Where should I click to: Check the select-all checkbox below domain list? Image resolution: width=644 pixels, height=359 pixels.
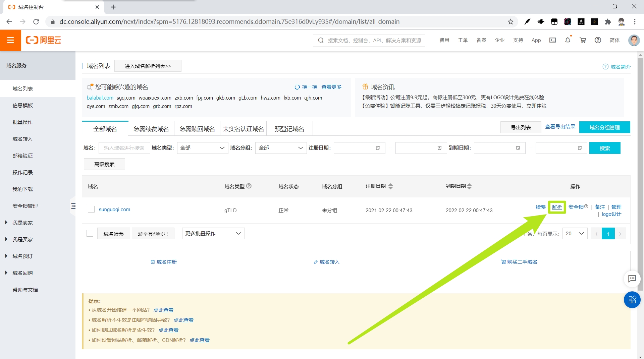(90, 233)
